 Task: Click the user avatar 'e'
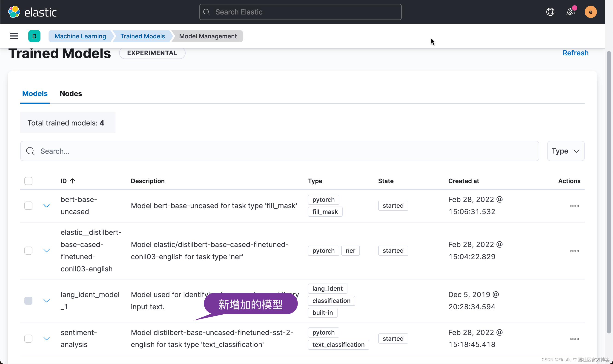click(590, 12)
